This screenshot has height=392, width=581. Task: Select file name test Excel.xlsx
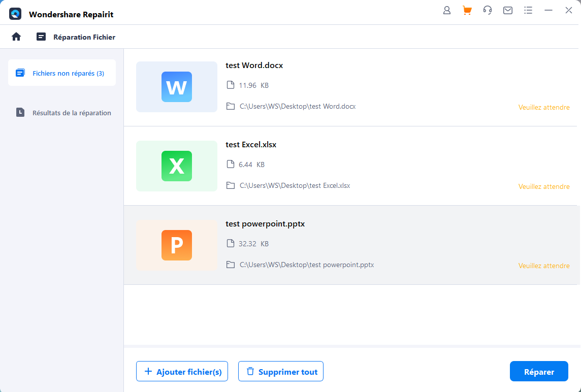coord(251,145)
